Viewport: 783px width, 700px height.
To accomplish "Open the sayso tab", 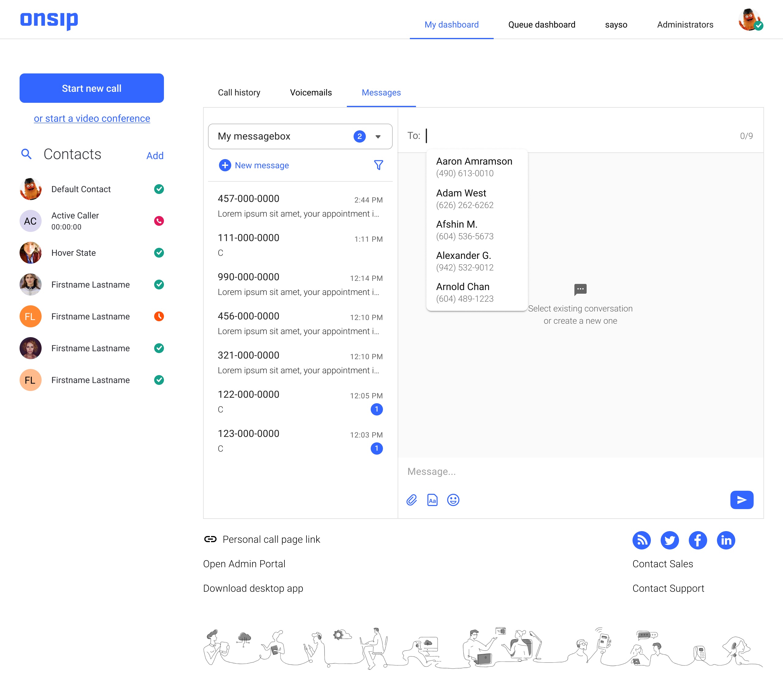I will (616, 24).
